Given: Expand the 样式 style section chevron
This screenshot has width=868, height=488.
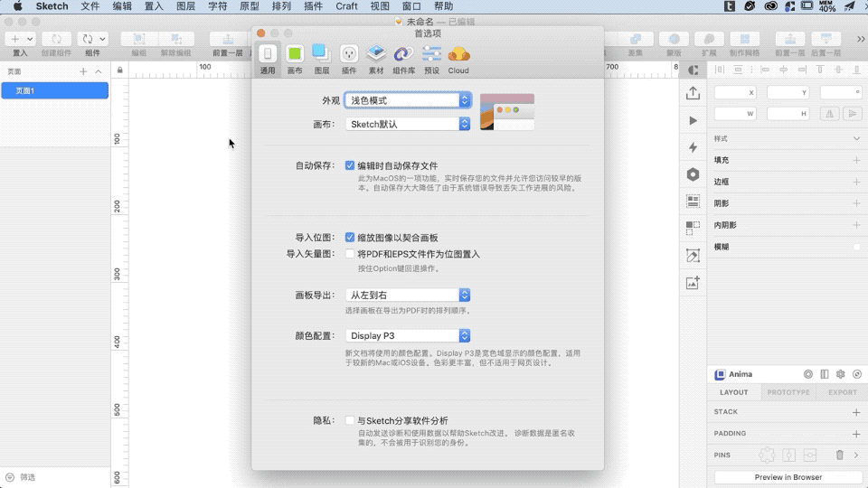Looking at the screenshot, I should pyautogui.click(x=856, y=139).
